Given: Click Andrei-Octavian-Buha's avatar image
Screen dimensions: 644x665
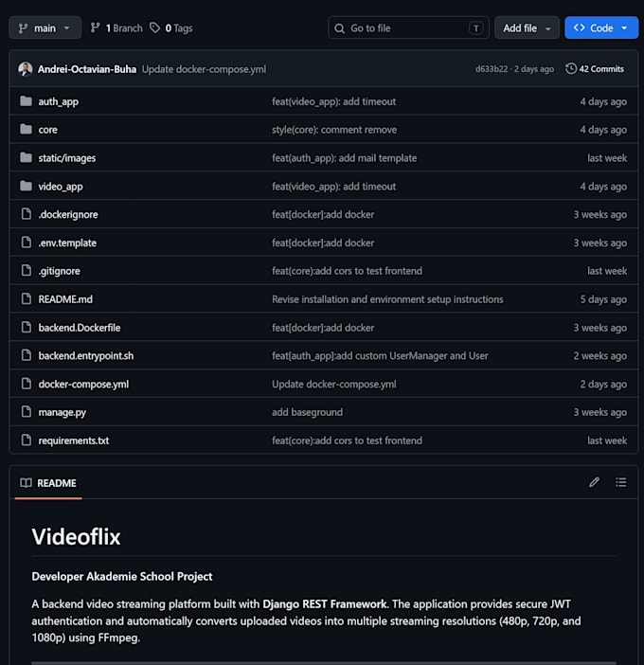Looking at the screenshot, I should tap(26, 69).
